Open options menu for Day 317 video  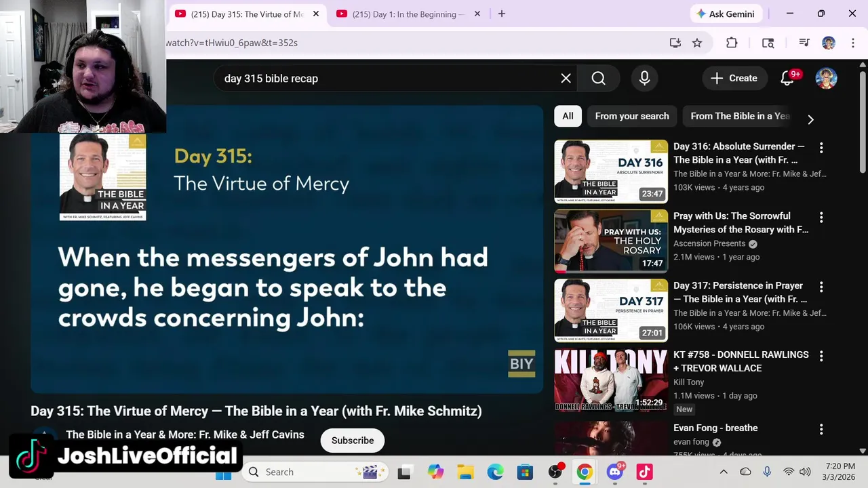pyautogui.click(x=821, y=287)
